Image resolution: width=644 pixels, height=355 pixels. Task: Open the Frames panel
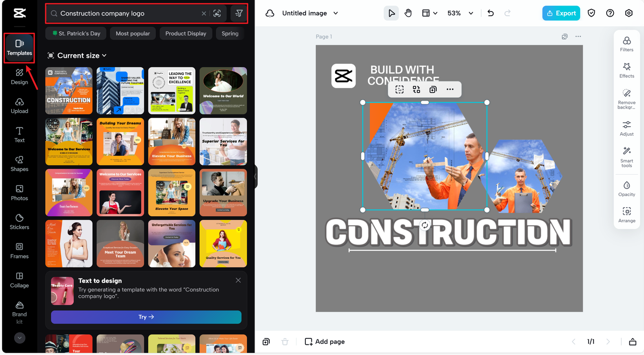tap(20, 250)
